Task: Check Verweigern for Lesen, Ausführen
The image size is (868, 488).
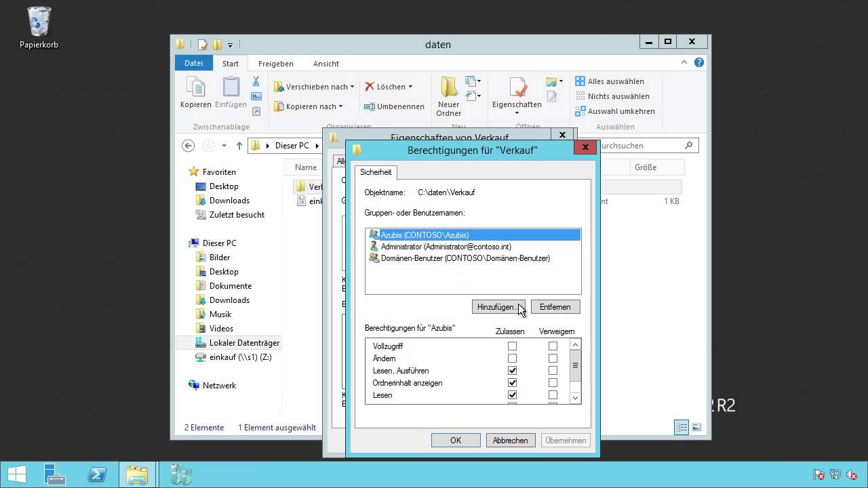Action: [x=553, y=371]
